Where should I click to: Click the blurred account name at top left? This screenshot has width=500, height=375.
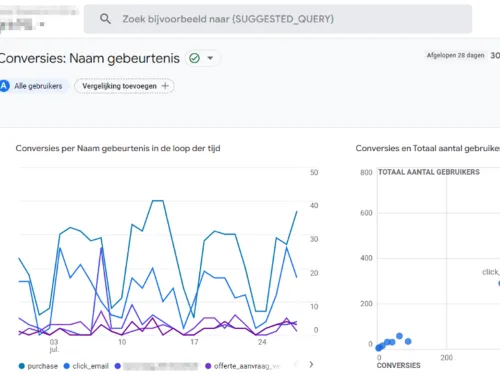click(x=37, y=18)
